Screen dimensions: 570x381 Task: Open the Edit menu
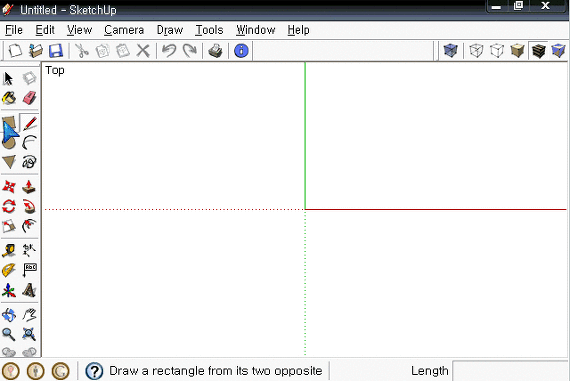(x=45, y=30)
